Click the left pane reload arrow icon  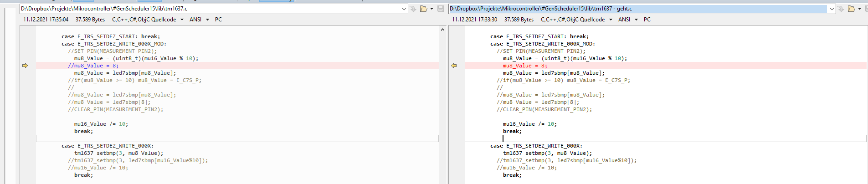[413, 9]
